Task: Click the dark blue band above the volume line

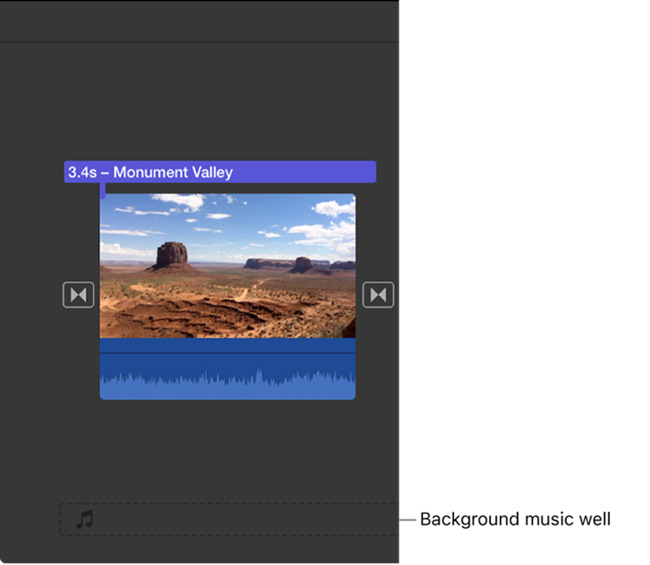Action: 228,345
